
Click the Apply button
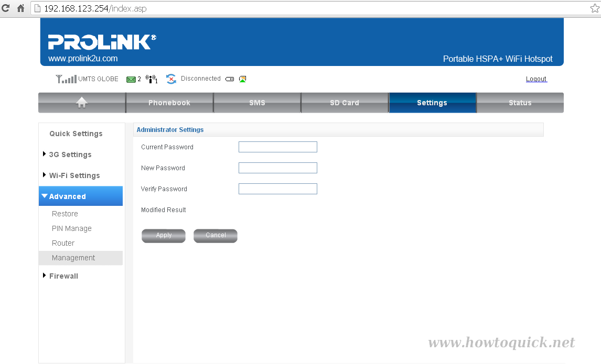click(163, 236)
